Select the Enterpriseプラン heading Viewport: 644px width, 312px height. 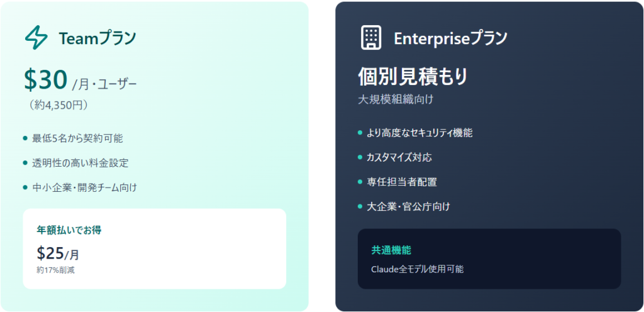tap(450, 38)
